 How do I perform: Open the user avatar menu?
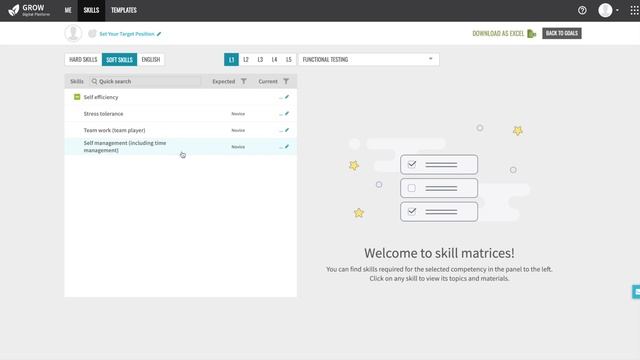point(605,10)
